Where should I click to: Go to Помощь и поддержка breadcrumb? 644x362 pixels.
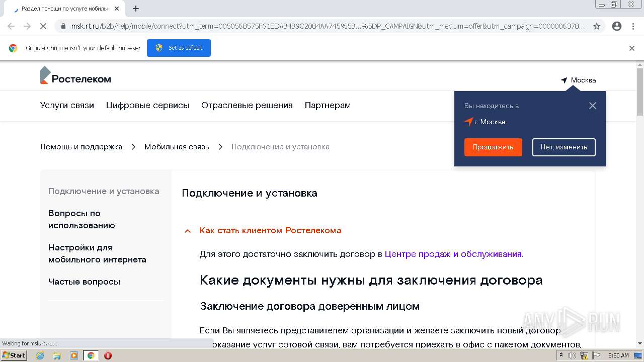[81, 147]
